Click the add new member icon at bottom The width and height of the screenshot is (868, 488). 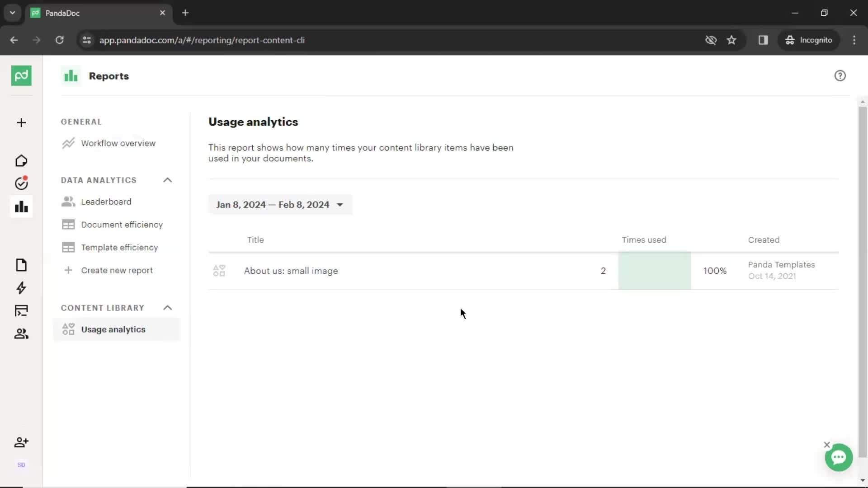coord(21,442)
